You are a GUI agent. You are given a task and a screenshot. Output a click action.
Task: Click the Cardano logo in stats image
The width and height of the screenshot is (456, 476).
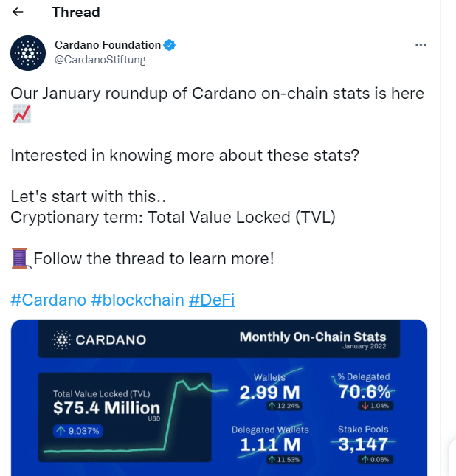click(99, 339)
